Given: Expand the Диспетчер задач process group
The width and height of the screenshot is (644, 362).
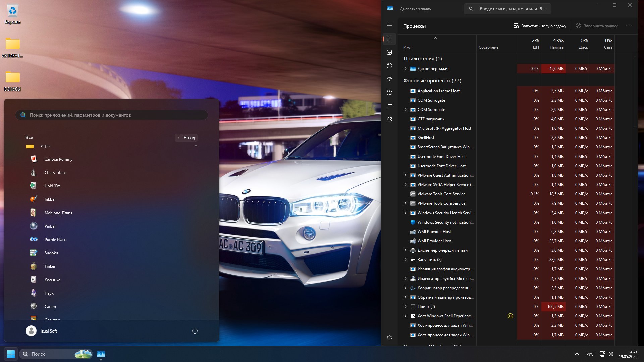Looking at the screenshot, I should (405, 69).
